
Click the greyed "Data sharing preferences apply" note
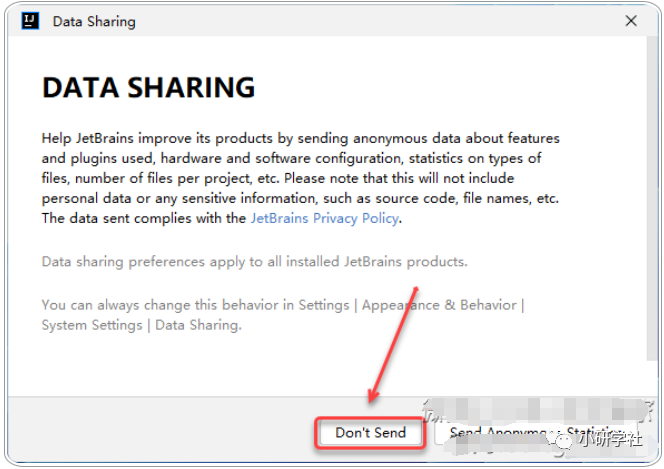click(x=254, y=262)
